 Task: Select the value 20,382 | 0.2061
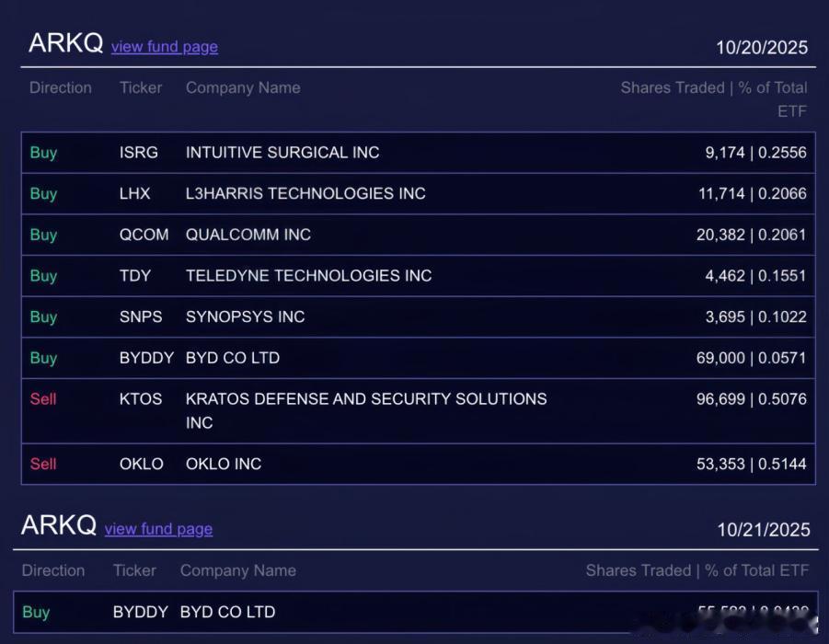752,235
